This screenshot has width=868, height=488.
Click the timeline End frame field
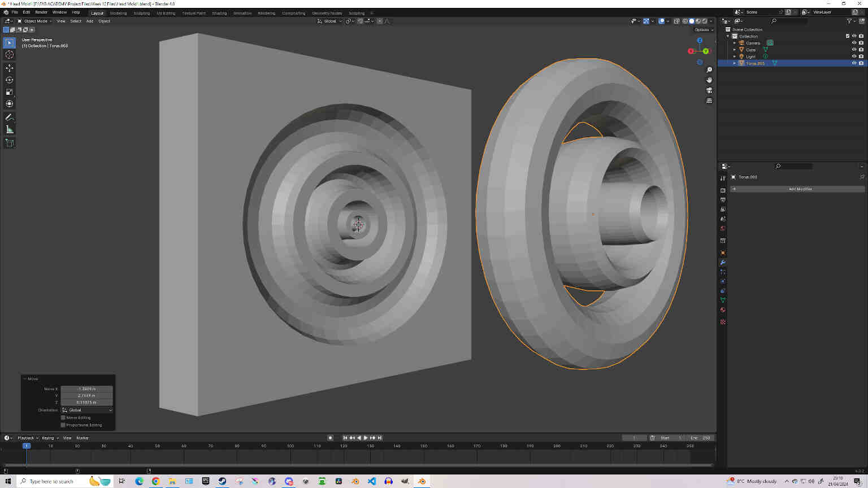(700, 438)
